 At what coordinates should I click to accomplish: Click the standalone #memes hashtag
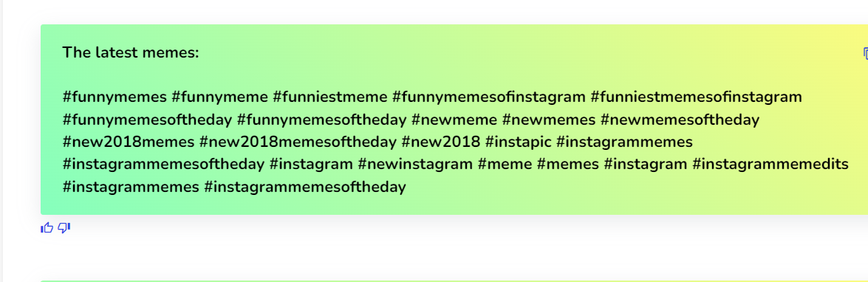click(567, 165)
